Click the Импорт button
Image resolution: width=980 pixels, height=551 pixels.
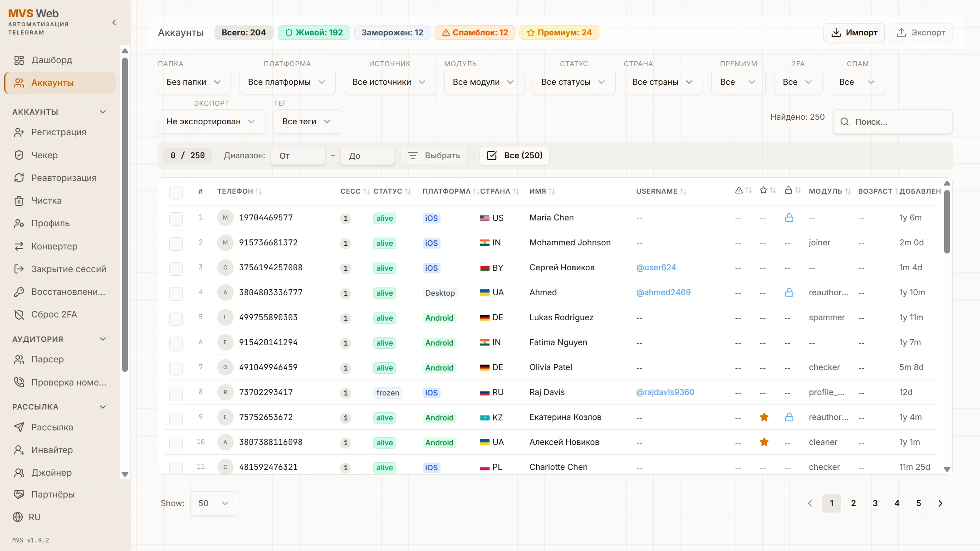[x=854, y=33]
